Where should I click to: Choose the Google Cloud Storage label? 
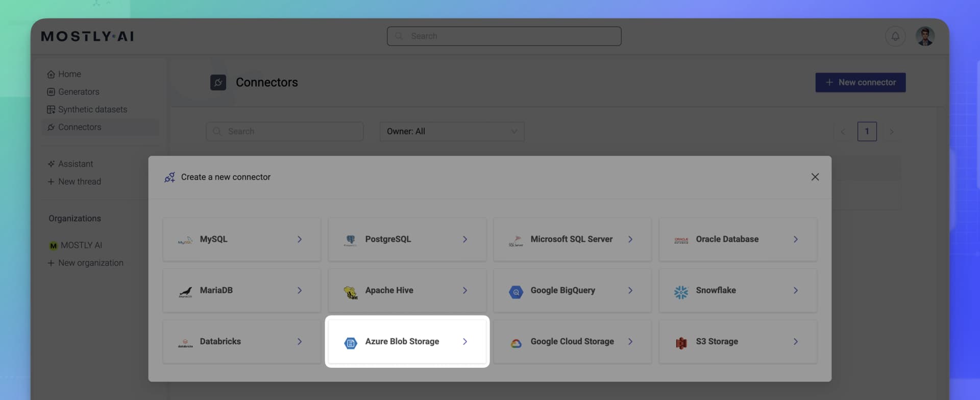pos(572,341)
